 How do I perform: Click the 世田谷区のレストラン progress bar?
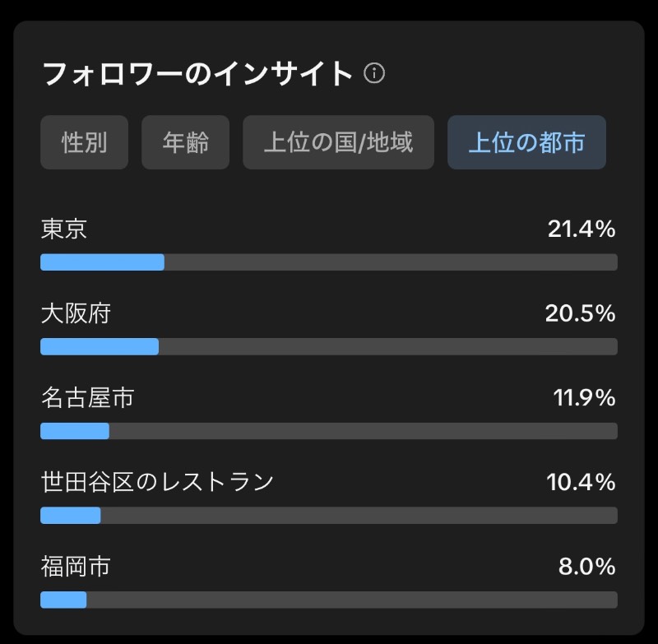point(329,515)
